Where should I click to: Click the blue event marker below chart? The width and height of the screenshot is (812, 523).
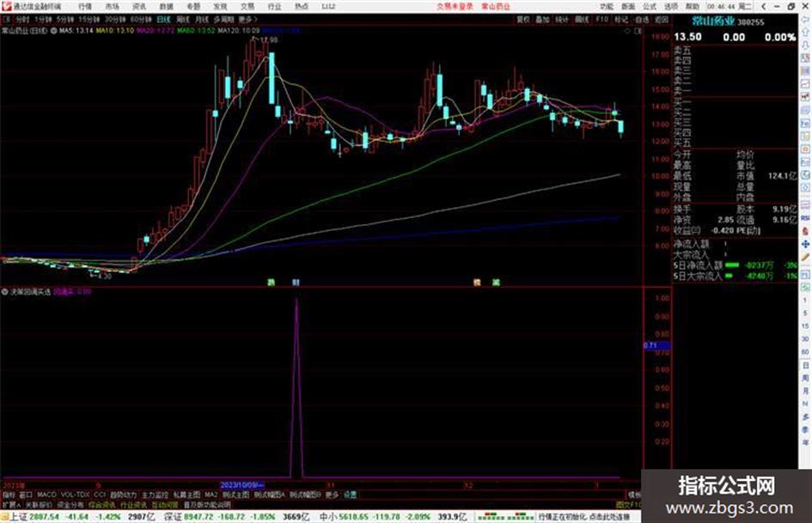pos(296,283)
